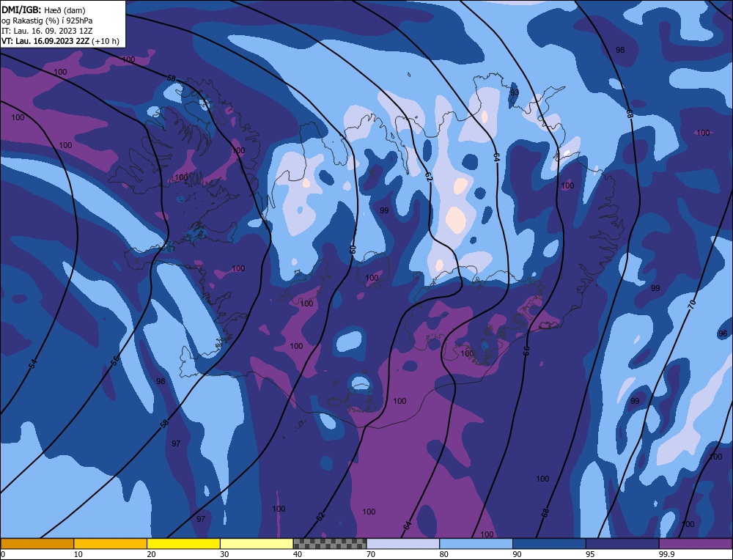This screenshot has height=560, width=733.
Task: Click the legend tick label '90'
Action: coord(517,554)
